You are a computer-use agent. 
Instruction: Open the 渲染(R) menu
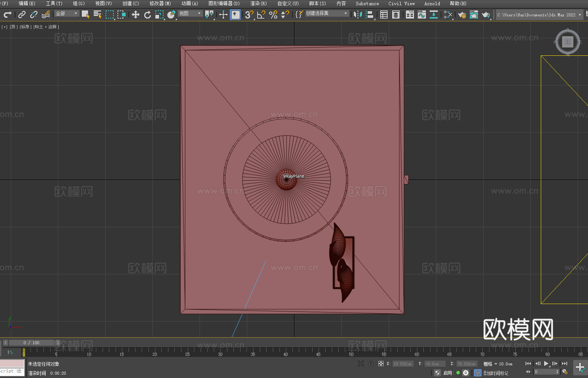(259, 3)
